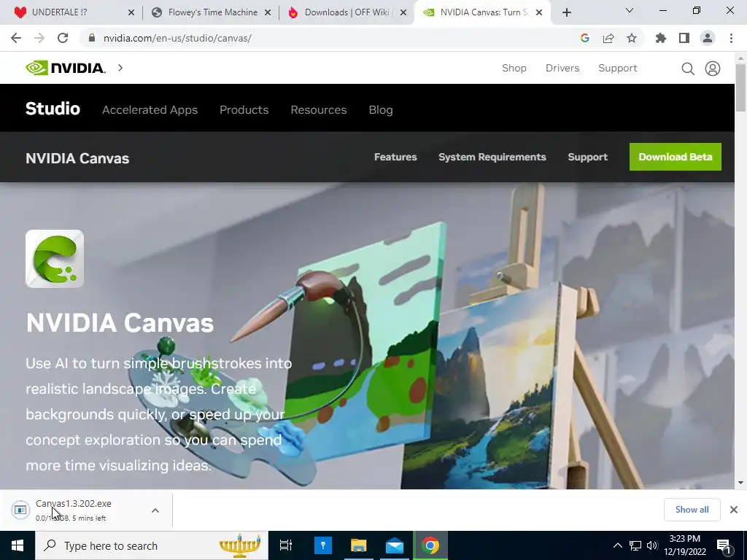Click the Type here to search box
Image resolution: width=747 pixels, height=560 pixels.
click(152, 545)
